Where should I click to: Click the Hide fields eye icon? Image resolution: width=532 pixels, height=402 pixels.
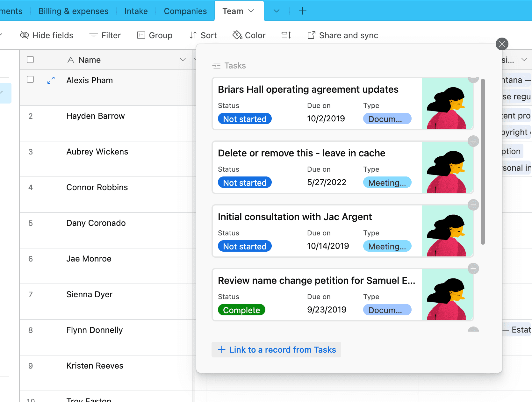pyautogui.click(x=24, y=35)
